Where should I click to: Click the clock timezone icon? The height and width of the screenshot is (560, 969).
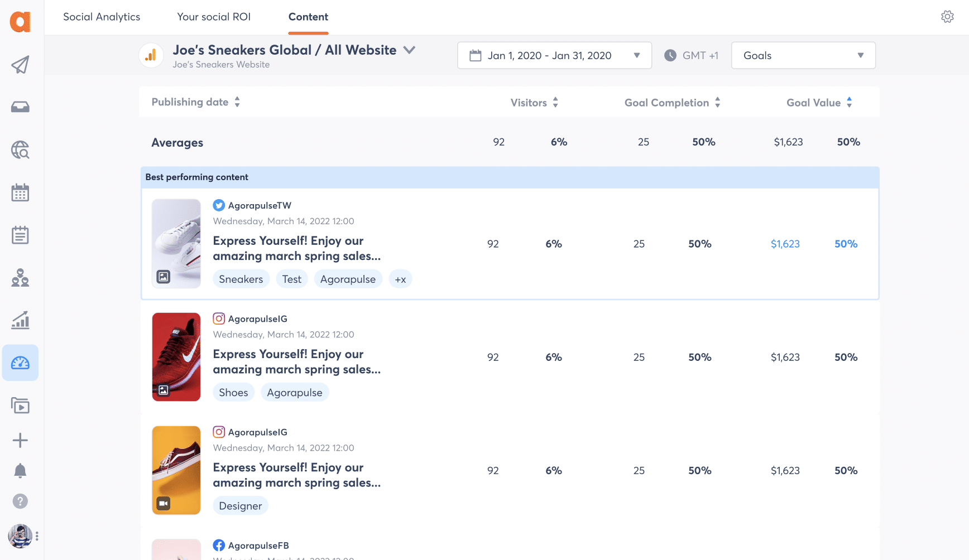[670, 55]
